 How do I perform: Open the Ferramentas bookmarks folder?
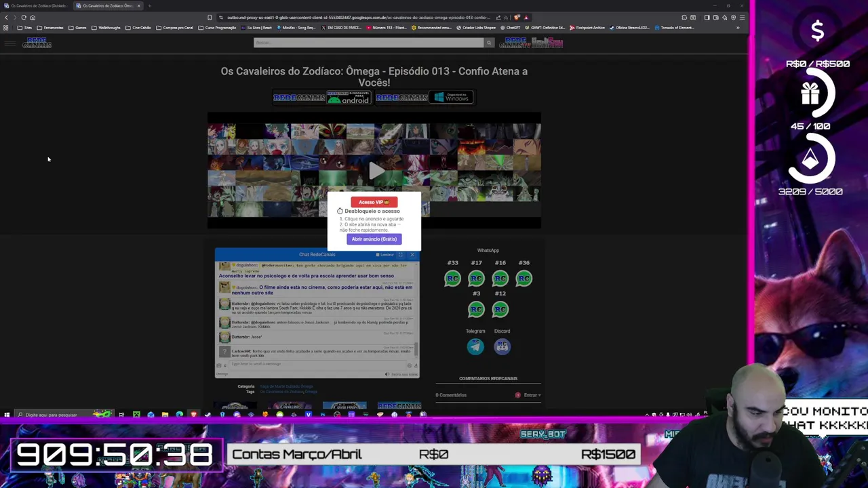50,28
